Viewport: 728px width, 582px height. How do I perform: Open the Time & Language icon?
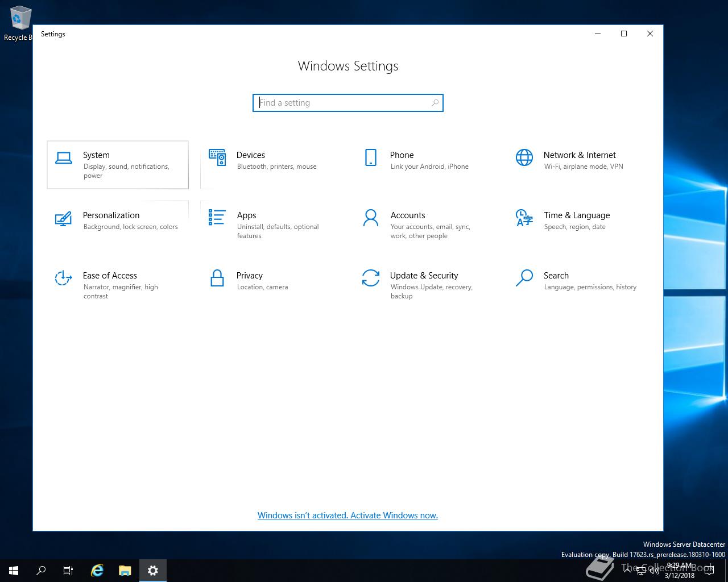point(524,218)
